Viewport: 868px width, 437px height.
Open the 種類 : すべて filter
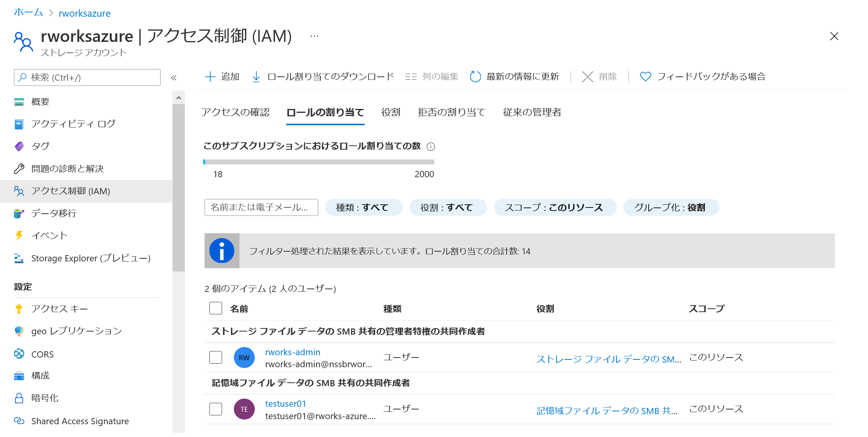(x=363, y=207)
